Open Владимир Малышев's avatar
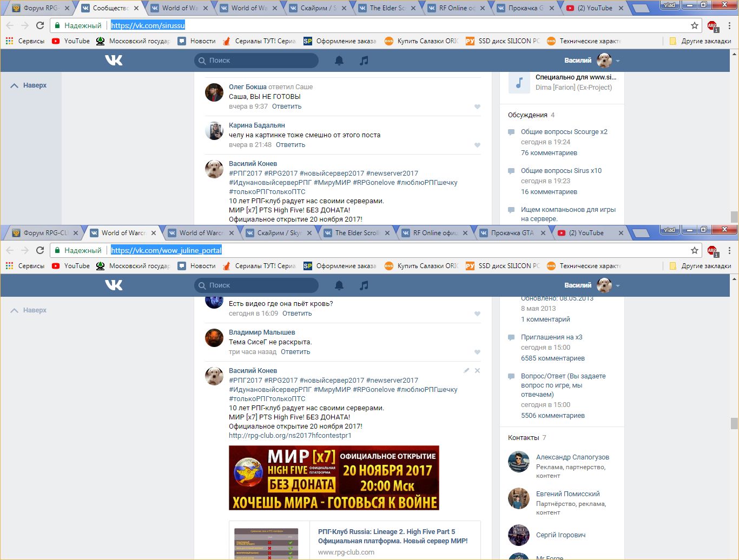 (x=214, y=338)
